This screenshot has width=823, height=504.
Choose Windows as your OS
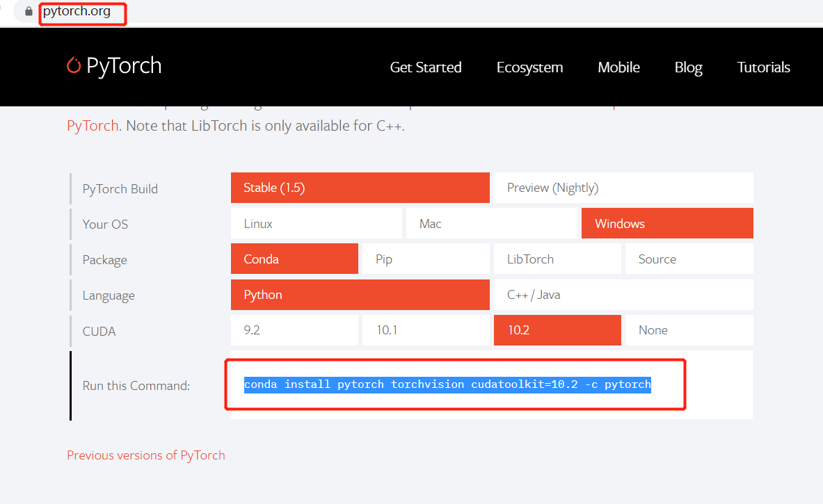tap(667, 223)
